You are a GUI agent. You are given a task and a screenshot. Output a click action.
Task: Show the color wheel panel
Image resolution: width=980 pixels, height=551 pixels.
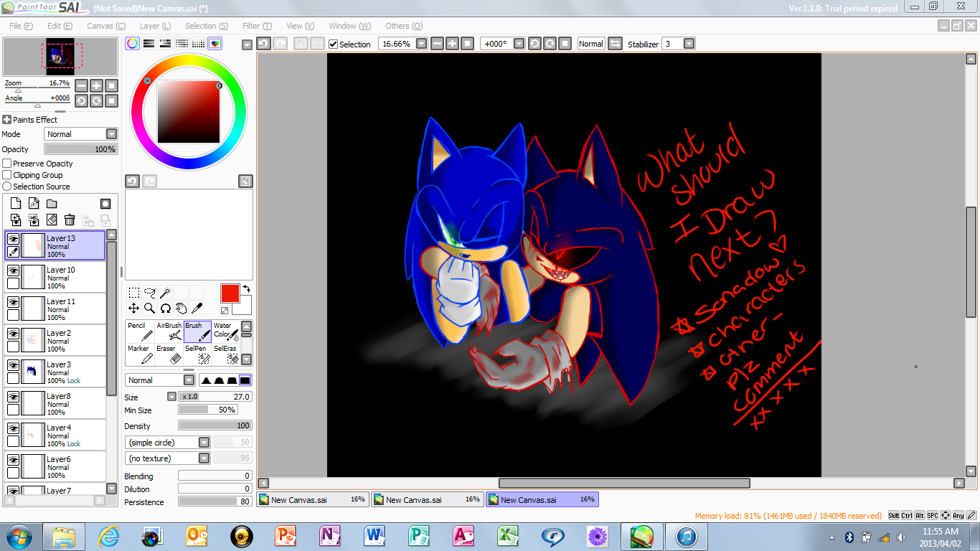point(133,44)
